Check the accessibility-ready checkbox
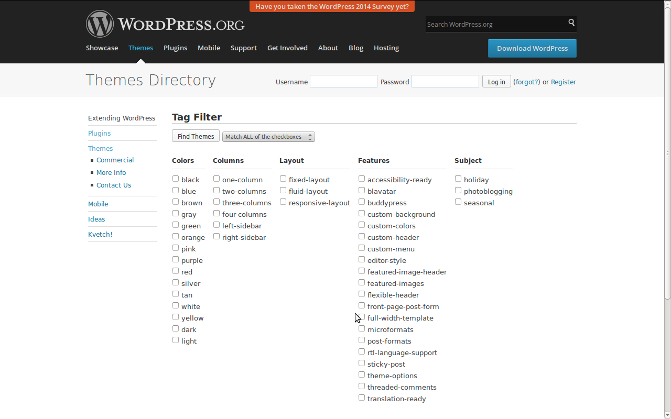Image resolution: width=671 pixels, height=419 pixels. (362, 178)
